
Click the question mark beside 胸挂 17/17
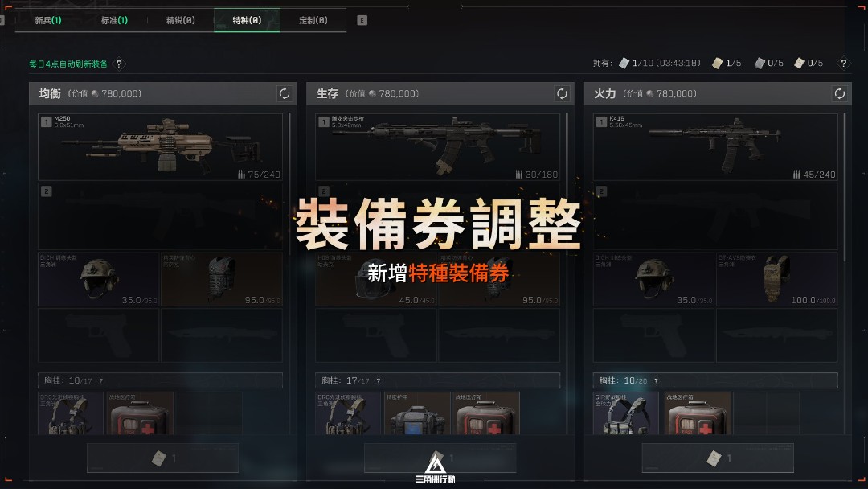(x=378, y=381)
